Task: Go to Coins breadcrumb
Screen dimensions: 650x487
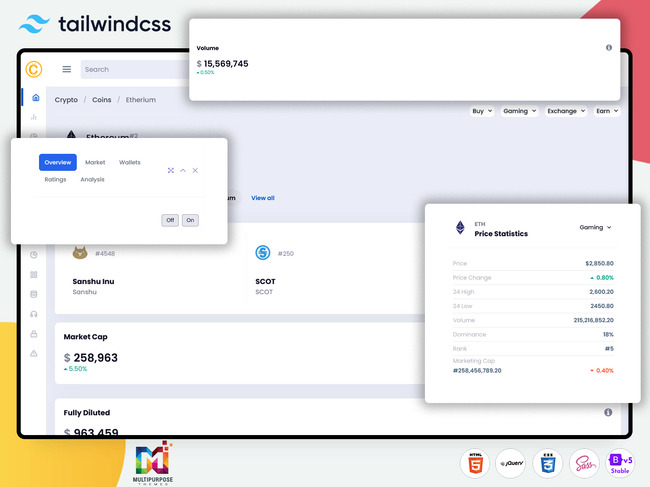Action: point(102,100)
